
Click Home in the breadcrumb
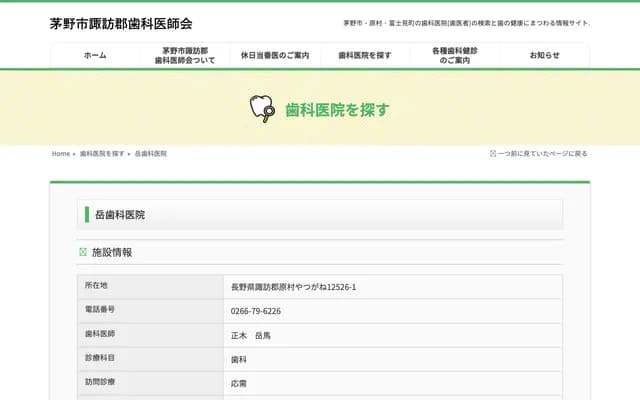point(61,154)
